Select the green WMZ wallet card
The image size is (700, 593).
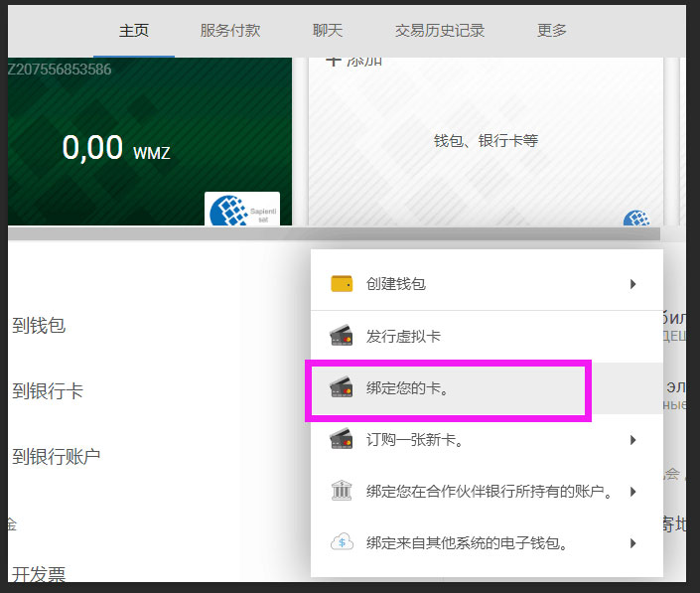coord(150,141)
